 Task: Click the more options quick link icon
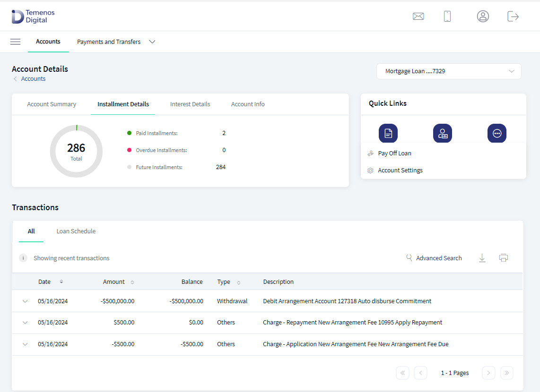click(496, 133)
